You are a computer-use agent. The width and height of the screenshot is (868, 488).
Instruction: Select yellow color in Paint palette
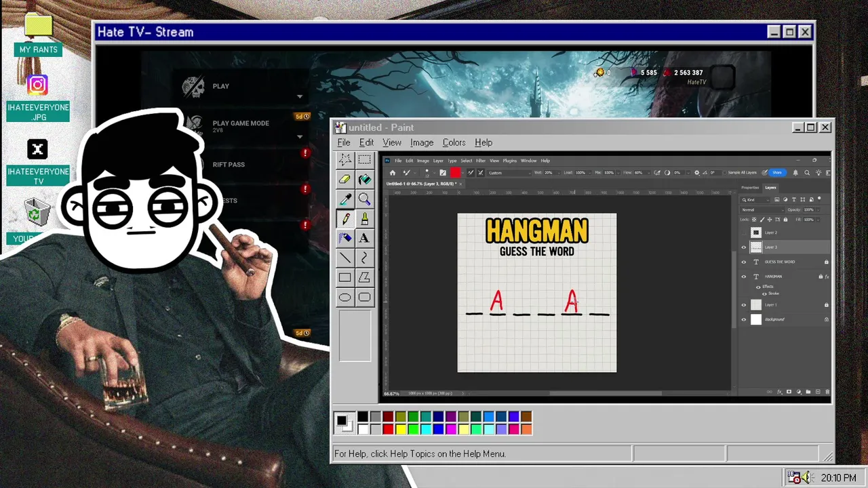(400, 429)
